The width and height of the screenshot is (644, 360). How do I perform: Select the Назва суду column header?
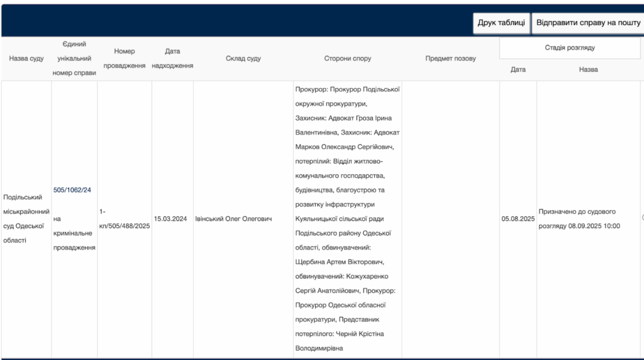(26, 58)
